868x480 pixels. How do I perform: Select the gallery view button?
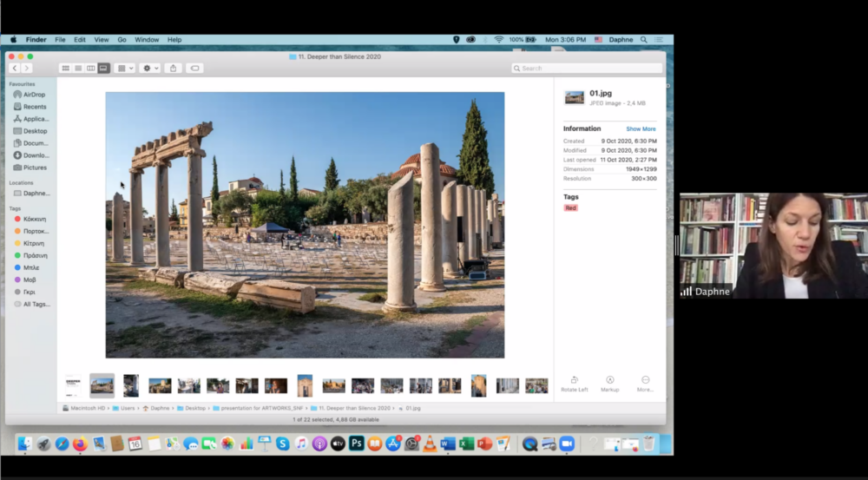point(103,68)
